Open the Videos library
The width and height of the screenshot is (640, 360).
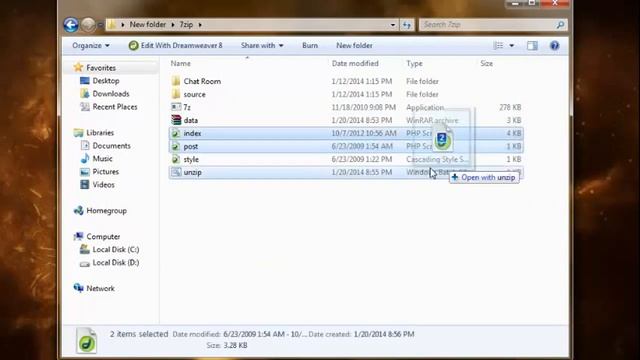103,184
